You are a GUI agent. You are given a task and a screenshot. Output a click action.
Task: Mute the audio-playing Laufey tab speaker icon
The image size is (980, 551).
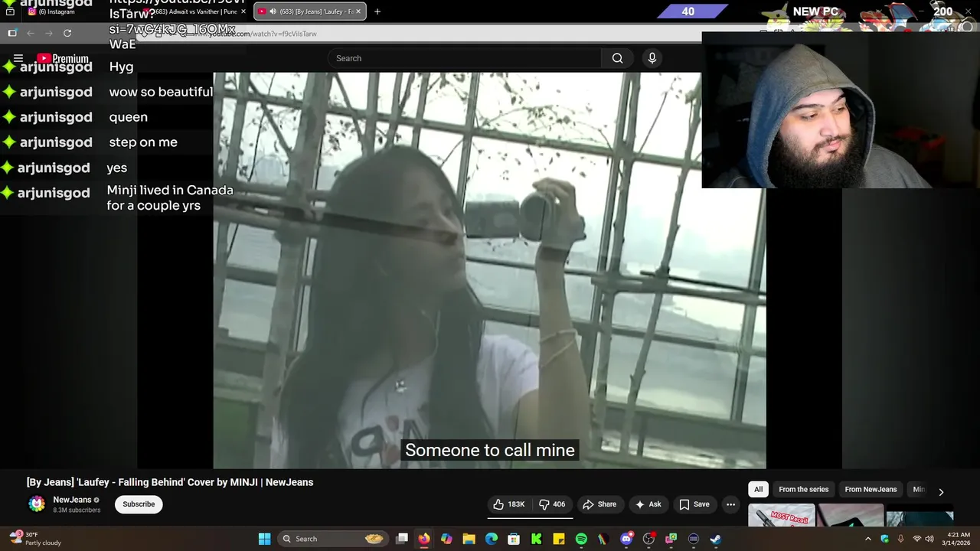(x=271, y=11)
